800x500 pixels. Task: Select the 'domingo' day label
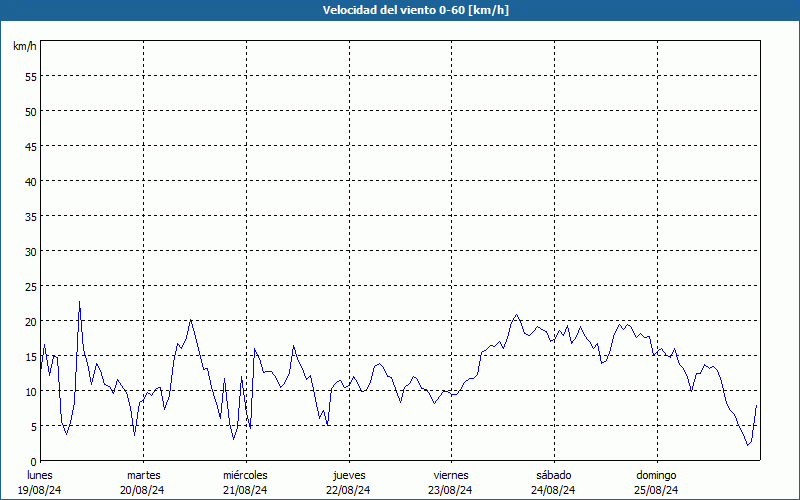click(656, 475)
